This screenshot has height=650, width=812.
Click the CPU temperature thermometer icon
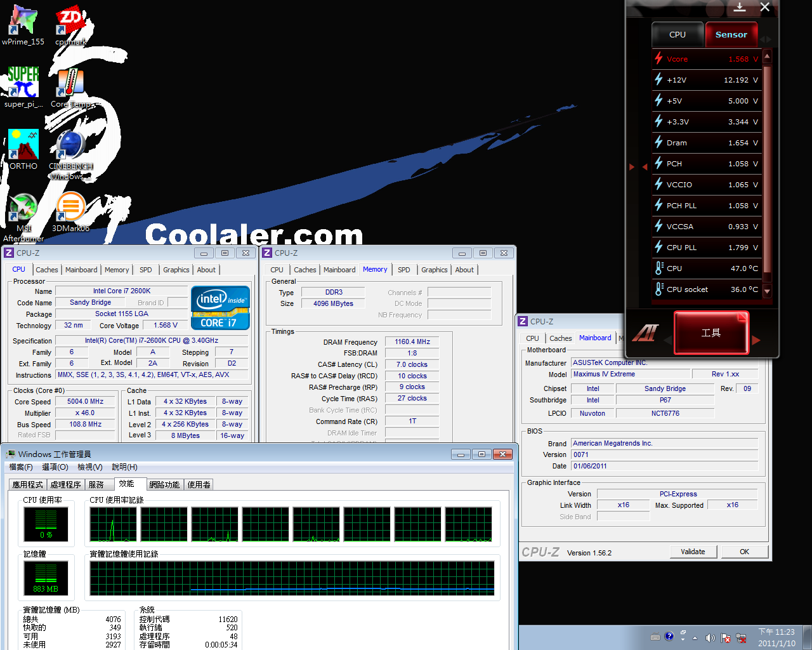[x=659, y=268]
